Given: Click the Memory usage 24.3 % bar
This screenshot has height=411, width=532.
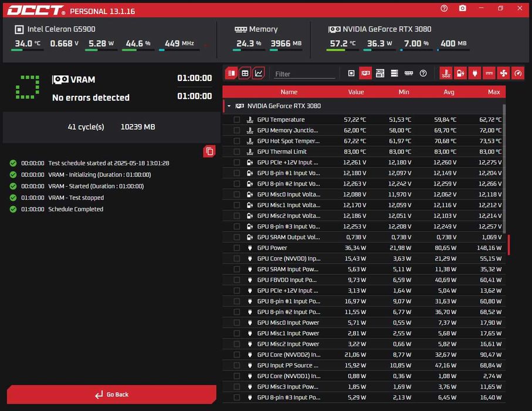Looking at the screenshot, I should 249,50.
